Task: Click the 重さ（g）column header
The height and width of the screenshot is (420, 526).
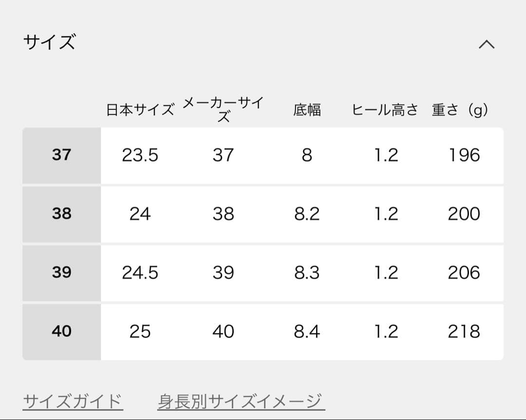Action: 459,110
